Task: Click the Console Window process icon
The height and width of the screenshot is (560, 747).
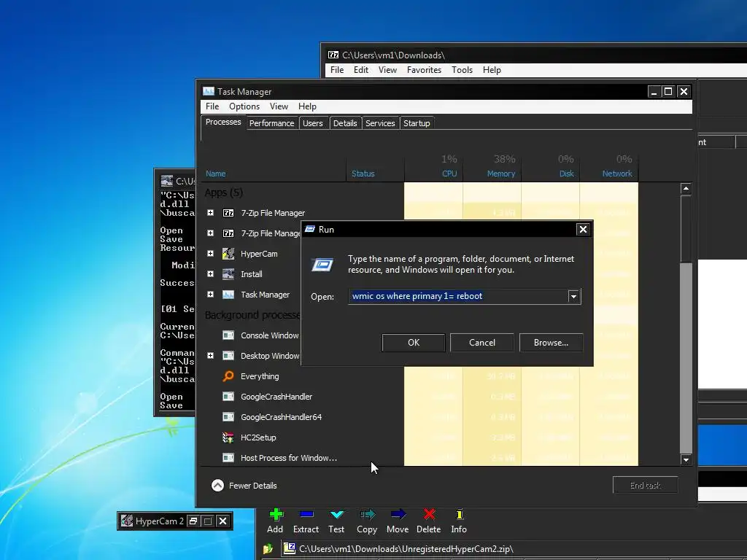Action: [x=228, y=335]
